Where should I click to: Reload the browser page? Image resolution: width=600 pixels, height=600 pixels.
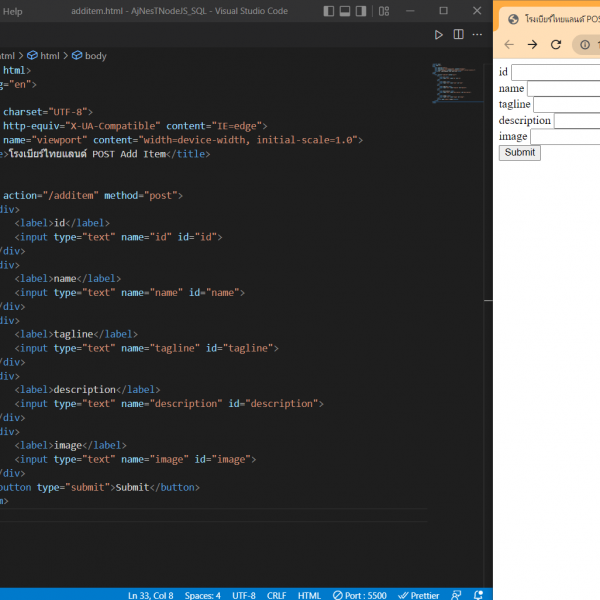click(556, 45)
